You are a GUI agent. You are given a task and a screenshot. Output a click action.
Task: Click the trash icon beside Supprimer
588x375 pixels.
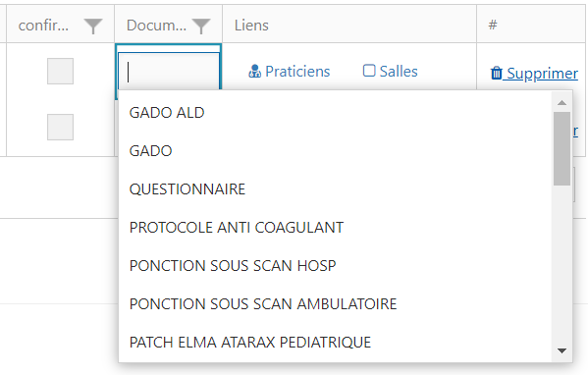pyautogui.click(x=496, y=73)
